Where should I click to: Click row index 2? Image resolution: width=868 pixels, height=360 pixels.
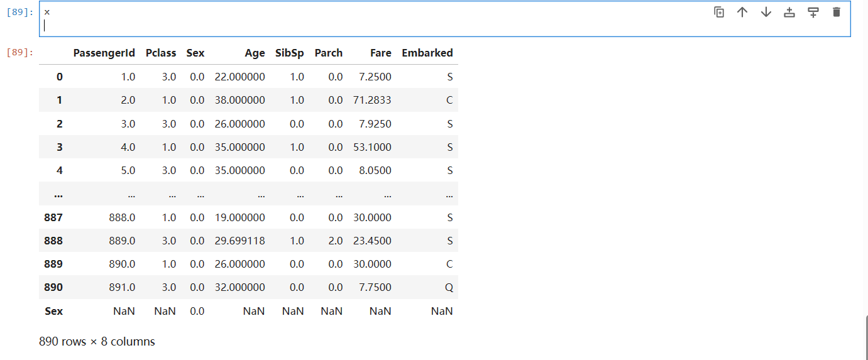(x=60, y=124)
